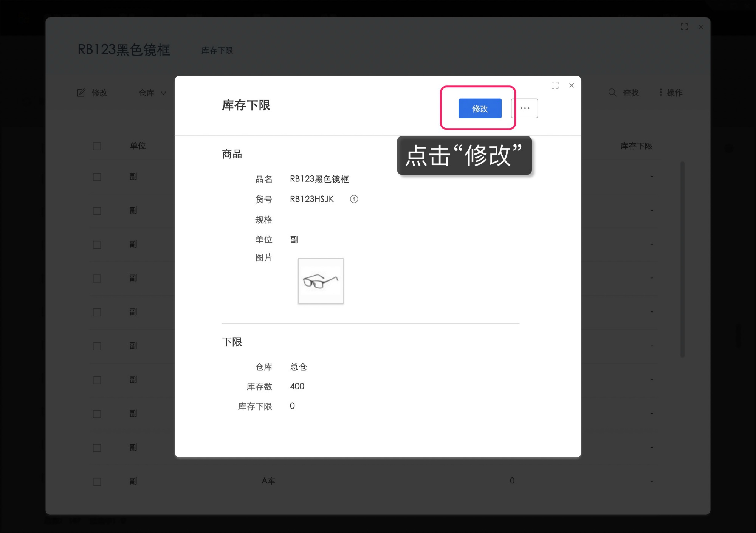This screenshot has height=533, width=756.
Task: Expand the dialog header's fullscreen toggle
Action: coord(555,85)
